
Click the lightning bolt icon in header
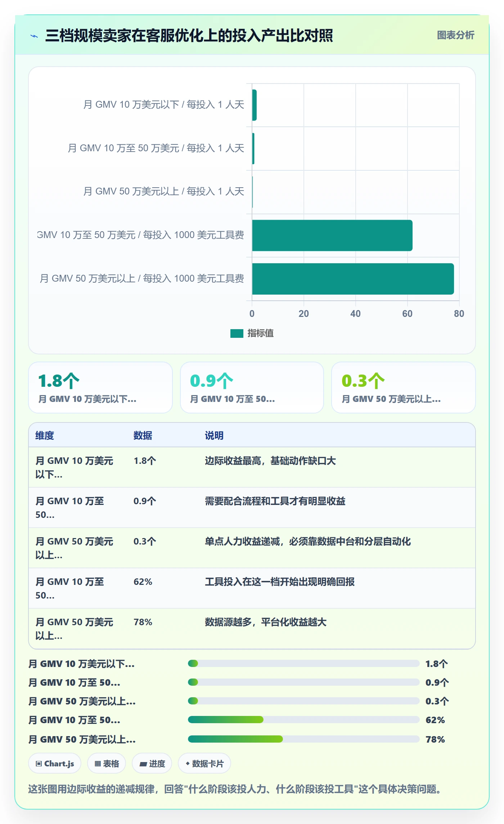pos(34,36)
